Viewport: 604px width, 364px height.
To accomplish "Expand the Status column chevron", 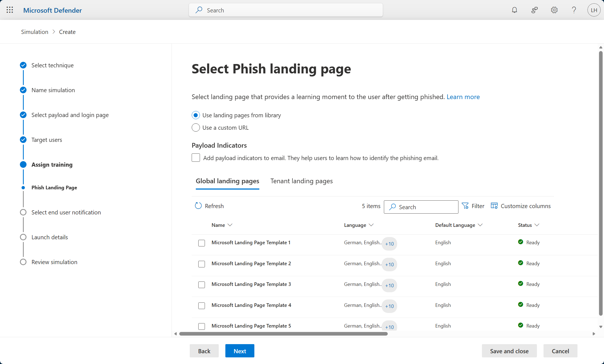I will pyautogui.click(x=537, y=225).
